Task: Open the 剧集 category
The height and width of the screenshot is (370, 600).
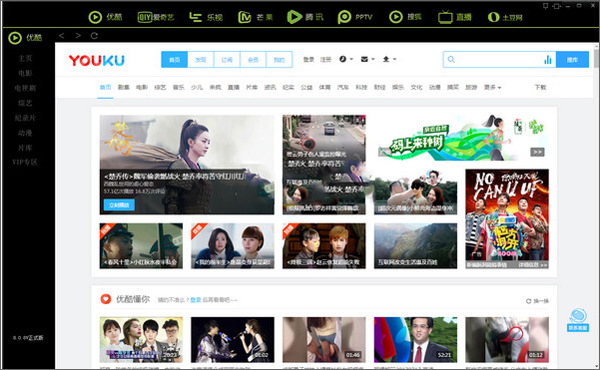Action: point(124,87)
